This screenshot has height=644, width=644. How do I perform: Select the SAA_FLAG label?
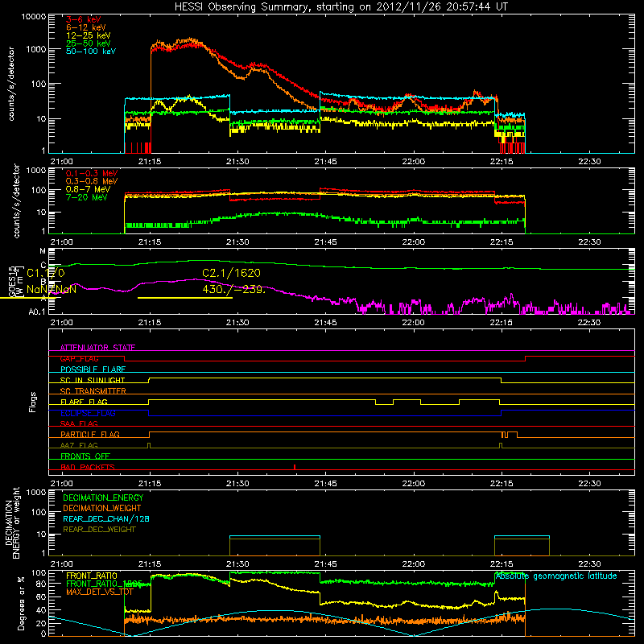pyautogui.click(x=79, y=423)
